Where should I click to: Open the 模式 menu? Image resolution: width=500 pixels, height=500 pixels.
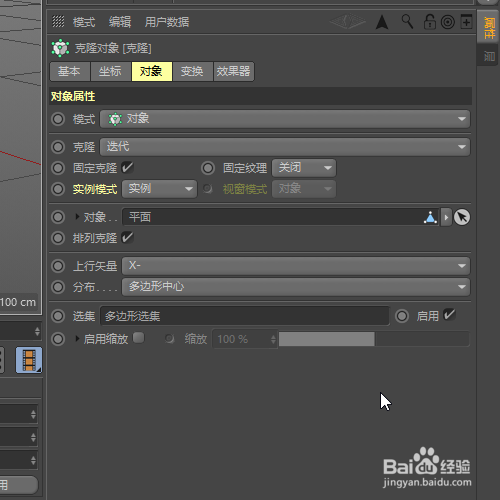pyautogui.click(x=84, y=22)
